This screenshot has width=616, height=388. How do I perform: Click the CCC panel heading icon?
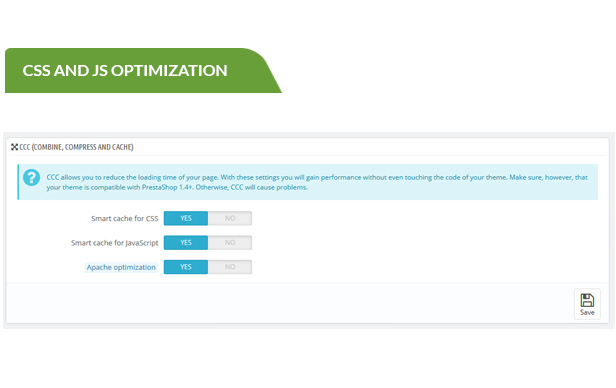(x=14, y=147)
